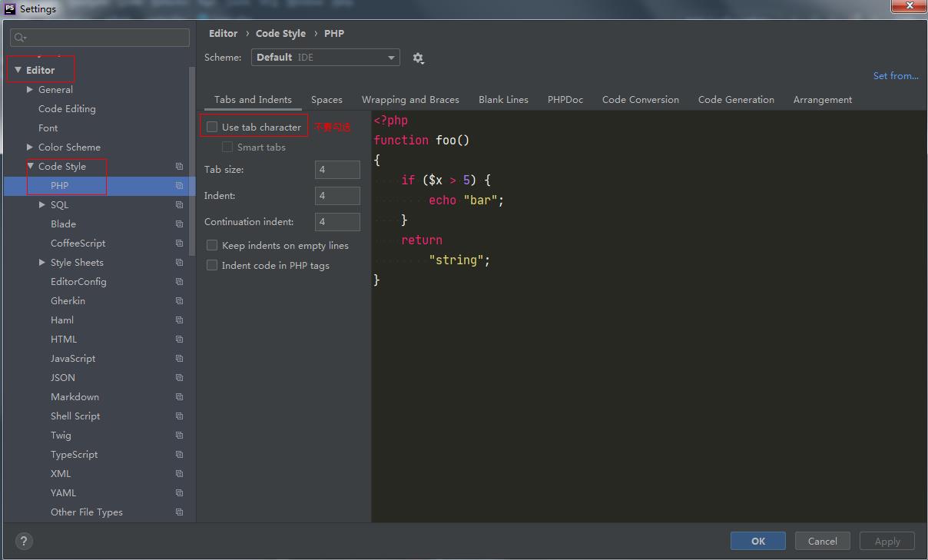Click the copy icon beside EditorConfig row
The height and width of the screenshot is (560, 928).
(x=179, y=282)
